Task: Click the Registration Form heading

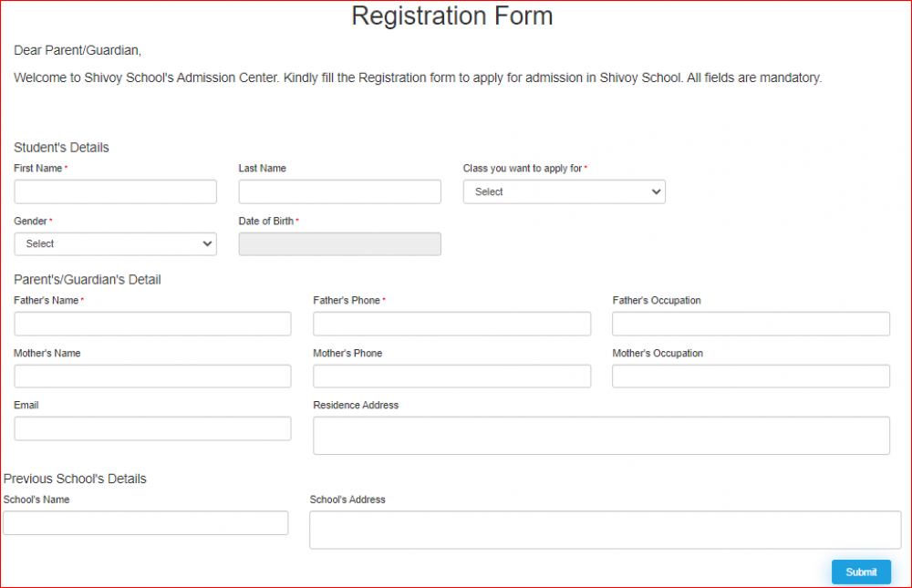Action: click(451, 16)
